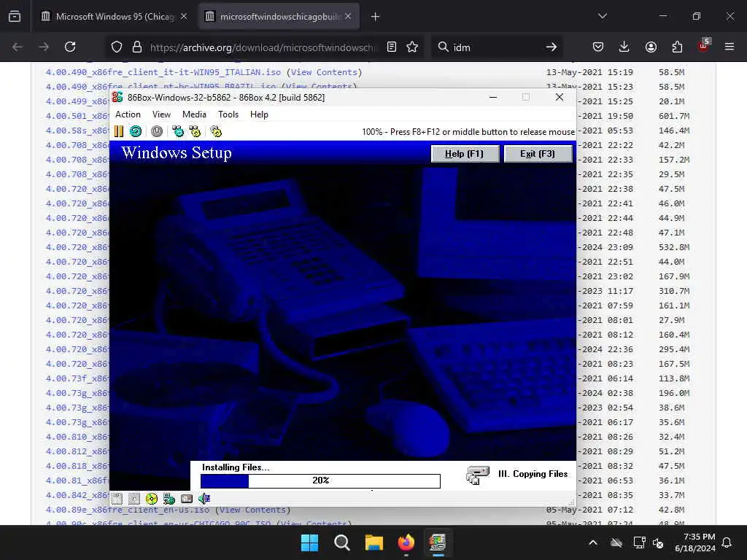Click View Contents for 4.00.89e iso
This screenshot has height=560, width=747.
pyautogui.click(x=252, y=510)
